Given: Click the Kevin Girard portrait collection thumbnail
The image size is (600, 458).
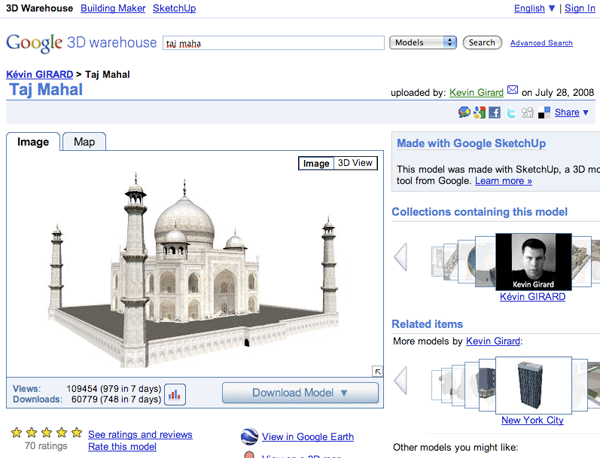Looking at the screenshot, I should point(533,262).
